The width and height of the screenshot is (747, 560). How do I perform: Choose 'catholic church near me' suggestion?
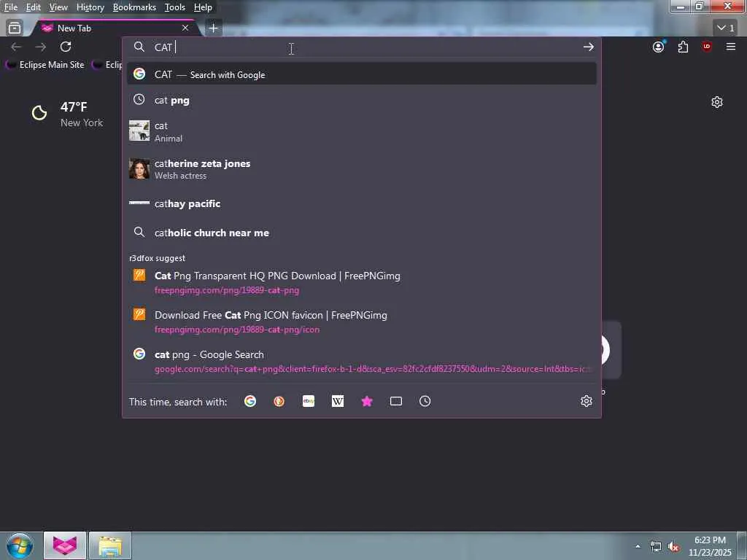tap(362, 233)
